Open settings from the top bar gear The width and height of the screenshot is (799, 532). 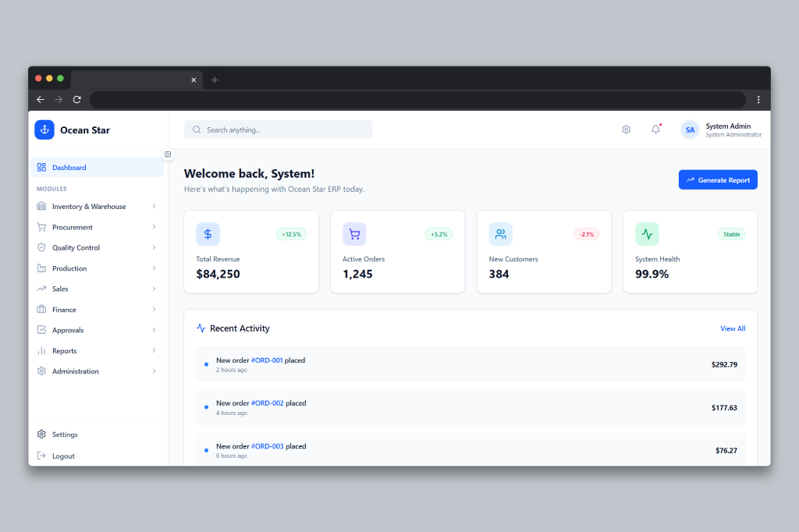627,129
